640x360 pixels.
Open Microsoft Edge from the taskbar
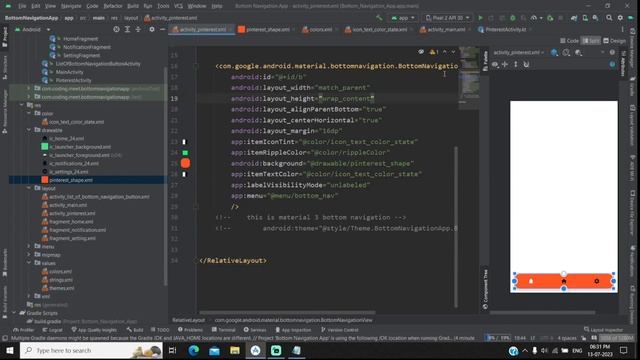pyautogui.click(x=194, y=350)
